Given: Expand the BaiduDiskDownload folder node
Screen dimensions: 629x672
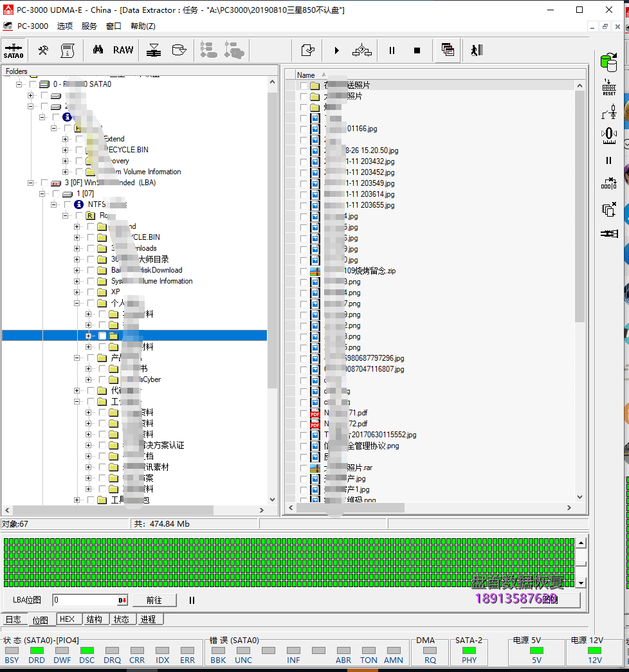Looking at the screenshot, I should pyautogui.click(x=77, y=270).
